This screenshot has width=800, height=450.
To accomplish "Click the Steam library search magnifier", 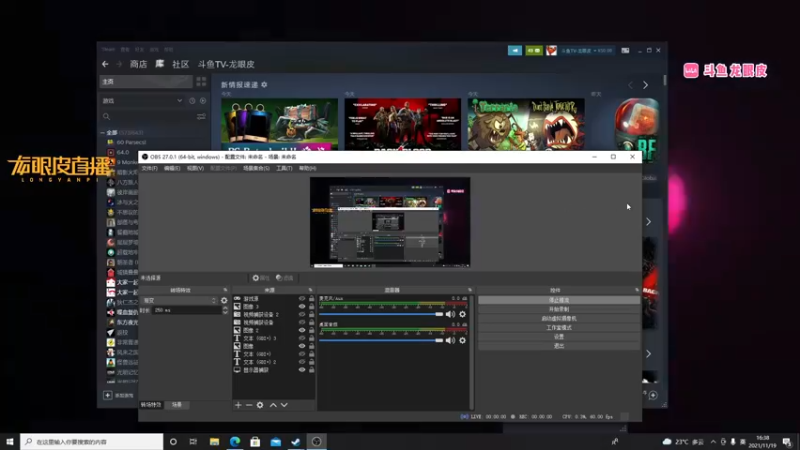I will coord(106,116).
